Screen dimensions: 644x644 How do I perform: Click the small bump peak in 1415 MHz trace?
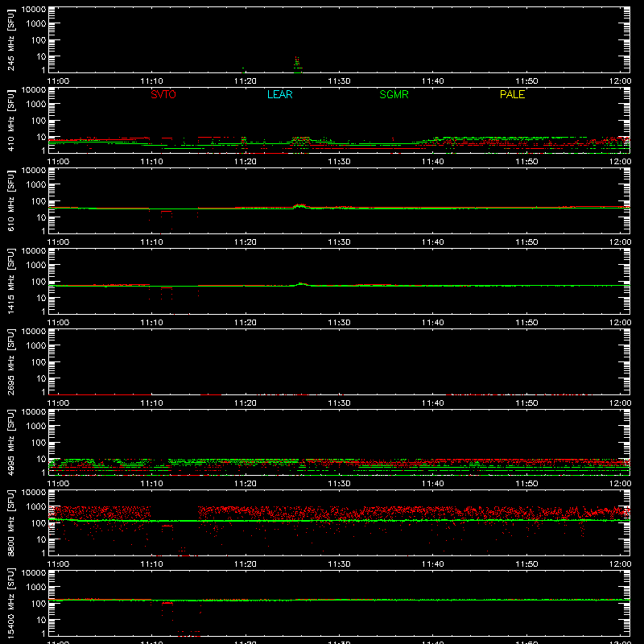tap(300, 283)
